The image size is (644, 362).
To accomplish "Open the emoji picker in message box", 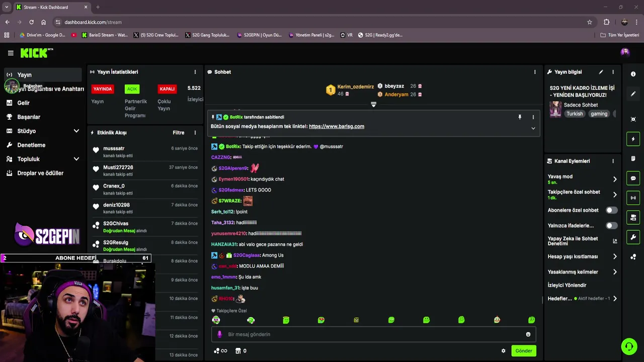I will click(x=528, y=334).
